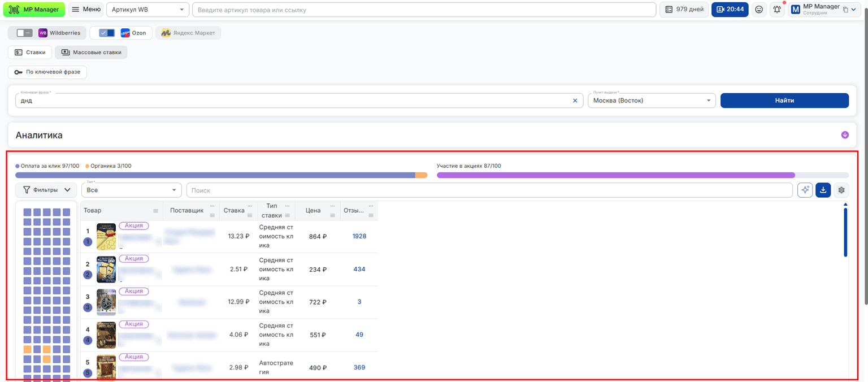868x382 pixels.
Task: Toggle the Wildberries marketplace switch
Action: coord(24,33)
